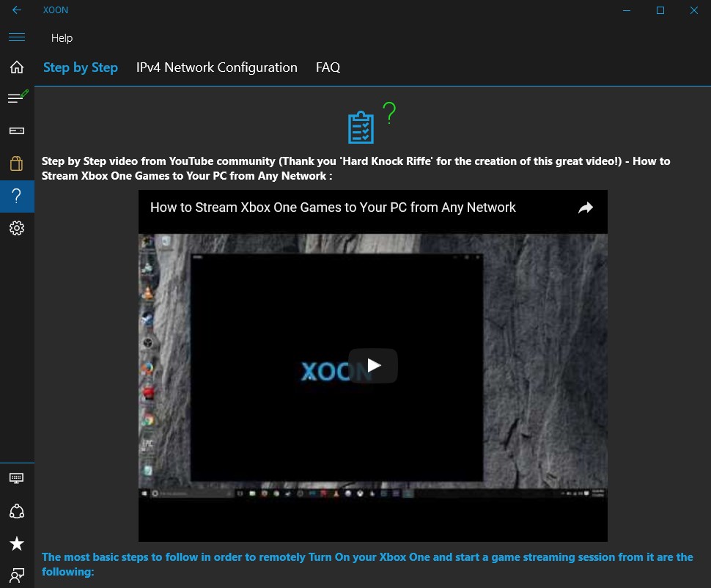Viewport: 711px width, 588px height.
Task: Open the shopping bag store icon
Action: 17,163
